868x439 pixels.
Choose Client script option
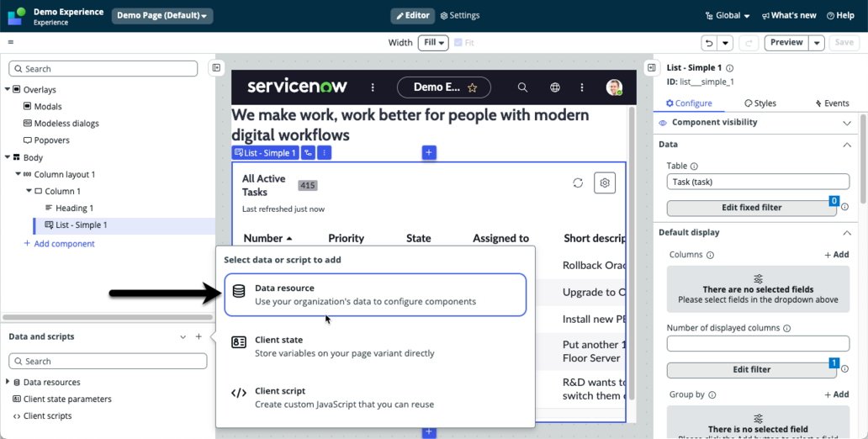point(375,397)
